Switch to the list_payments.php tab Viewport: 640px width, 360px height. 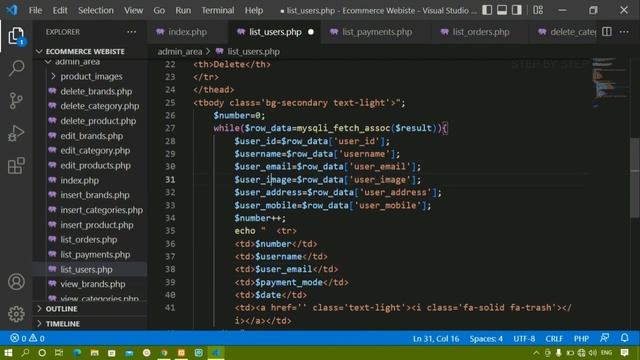click(377, 32)
